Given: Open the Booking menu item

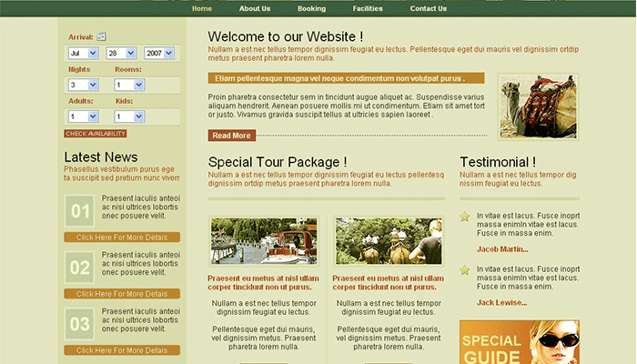Looking at the screenshot, I should click(x=311, y=9).
